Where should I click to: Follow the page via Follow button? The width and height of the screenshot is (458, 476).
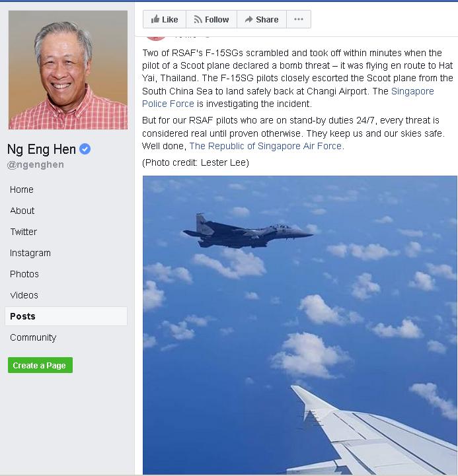click(211, 19)
